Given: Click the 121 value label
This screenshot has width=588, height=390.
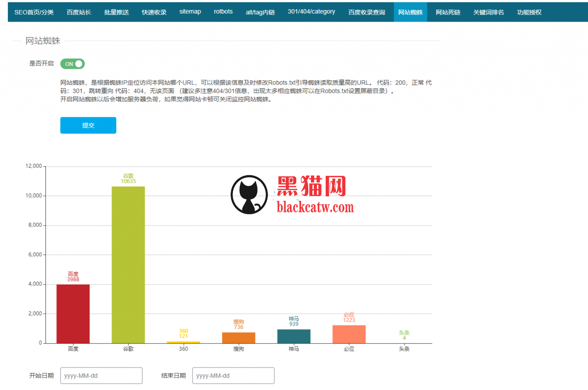Looking at the screenshot, I should point(183,336).
